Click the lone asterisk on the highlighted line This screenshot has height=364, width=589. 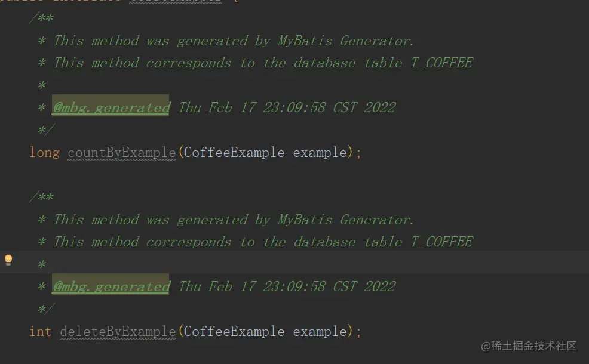(42, 264)
